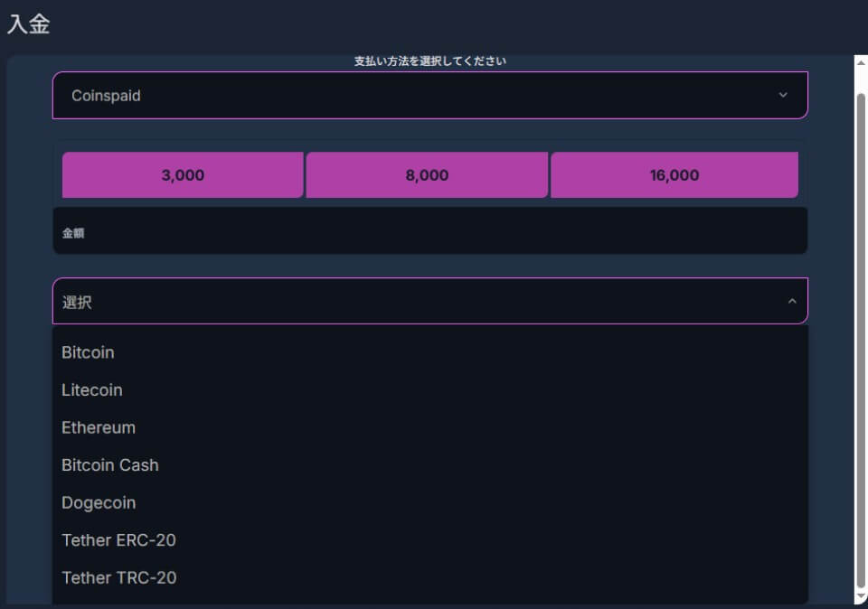Choose the 16,000 preset amount
This screenshot has height=609, width=868.
[675, 174]
